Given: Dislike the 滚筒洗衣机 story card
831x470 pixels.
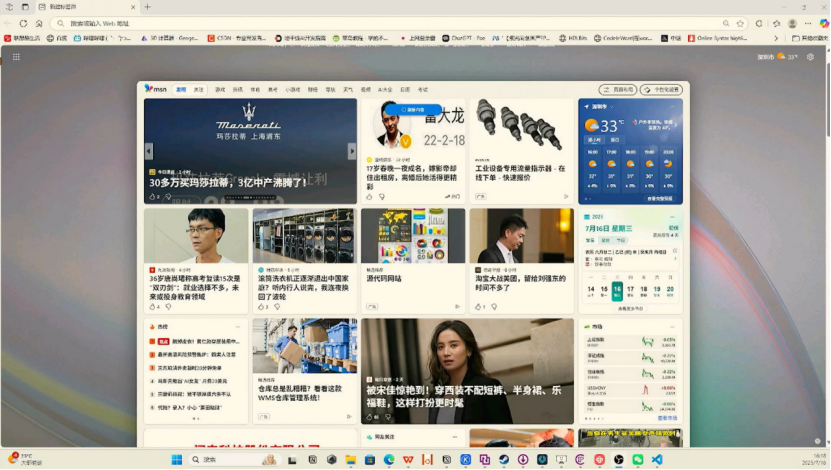Looking at the screenshot, I should [277, 307].
